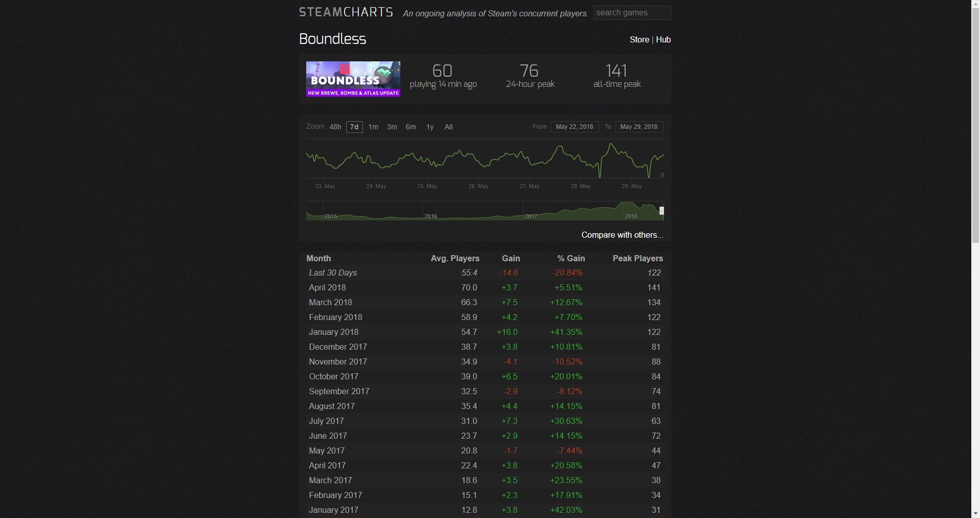
Task: Click the November 2017 row label
Action: pos(338,362)
